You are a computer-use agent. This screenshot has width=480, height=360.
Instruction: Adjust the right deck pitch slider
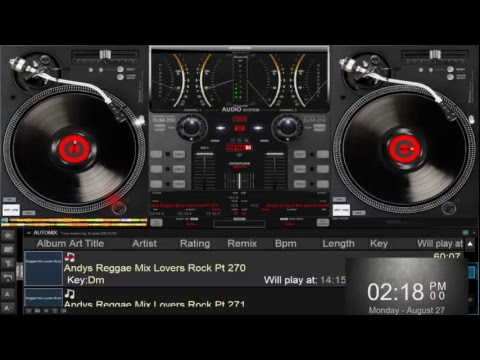435,54
